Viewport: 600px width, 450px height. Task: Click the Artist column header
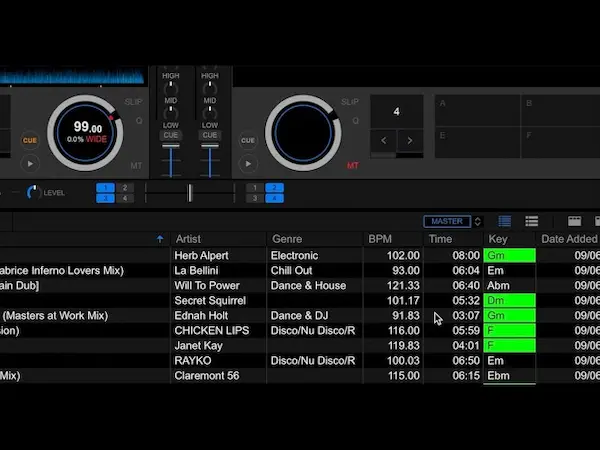188,239
